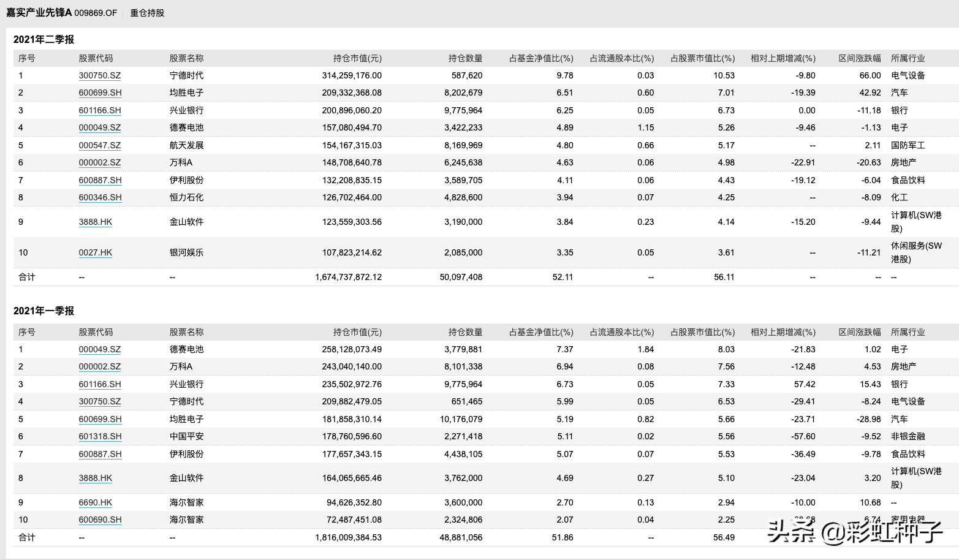The width and height of the screenshot is (959, 560).
Task: Click 所属行业 header in Q2 table
Action: [x=908, y=58]
